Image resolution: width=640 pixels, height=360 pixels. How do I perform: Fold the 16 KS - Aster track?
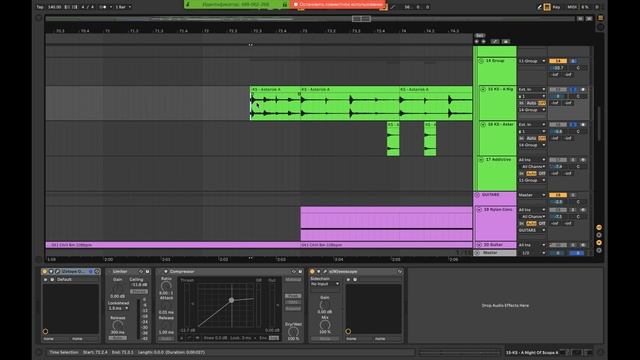point(483,124)
